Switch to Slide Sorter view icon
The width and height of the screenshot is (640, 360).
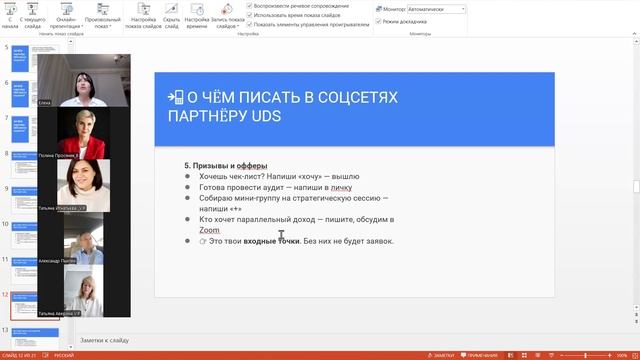click(x=524, y=356)
